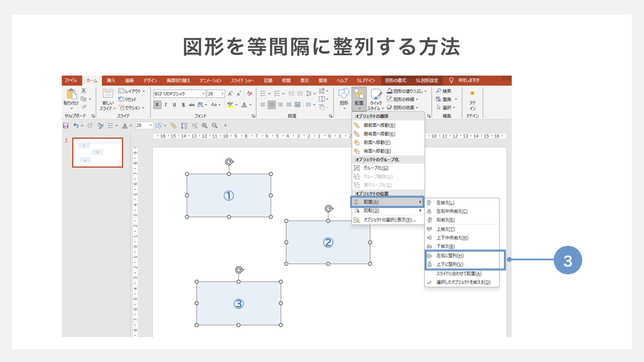
Task: Click the Zoom Out magnifier icon
Action: (215, 126)
